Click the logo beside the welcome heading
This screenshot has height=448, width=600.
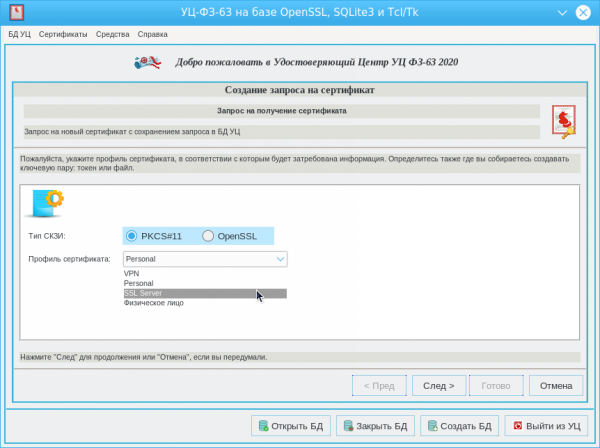point(150,62)
